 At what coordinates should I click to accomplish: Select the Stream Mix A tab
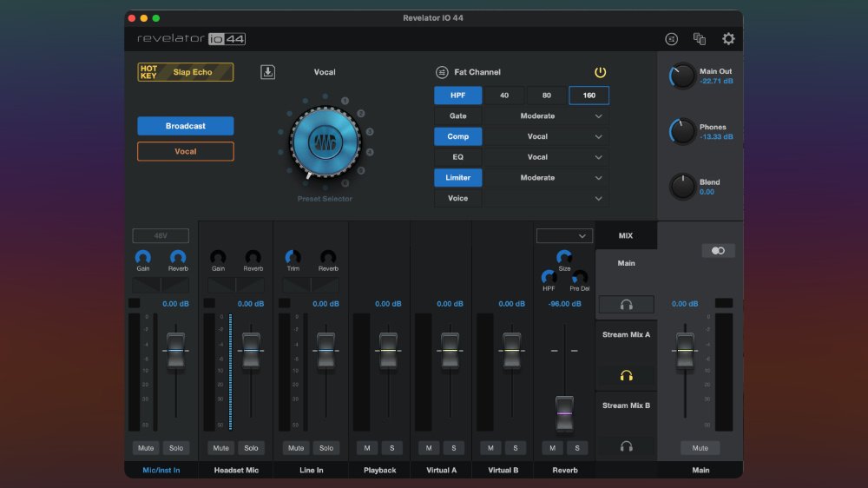(626, 334)
